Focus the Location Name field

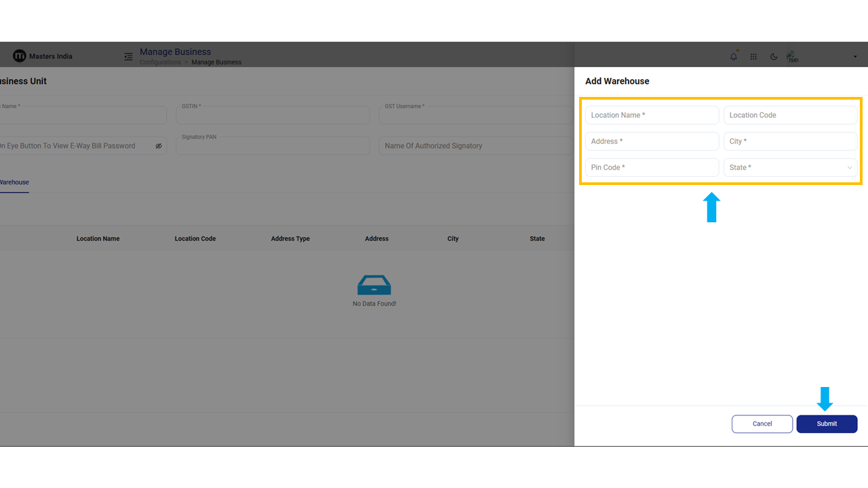652,115
